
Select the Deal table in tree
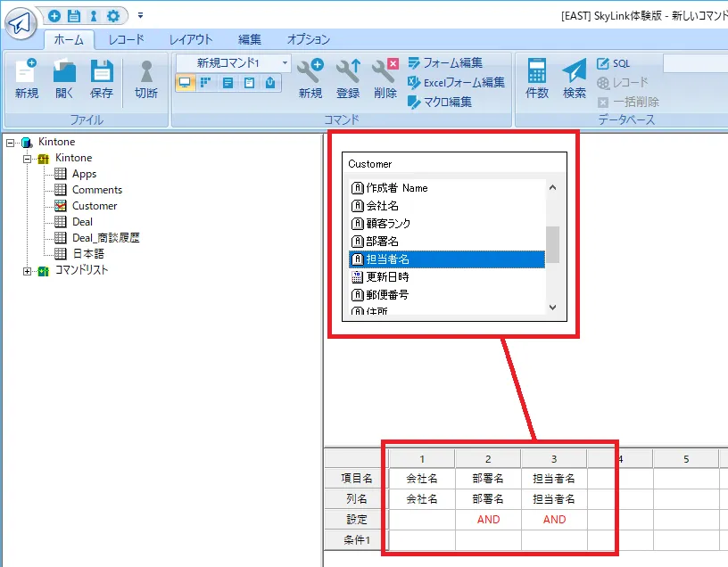[x=82, y=222]
